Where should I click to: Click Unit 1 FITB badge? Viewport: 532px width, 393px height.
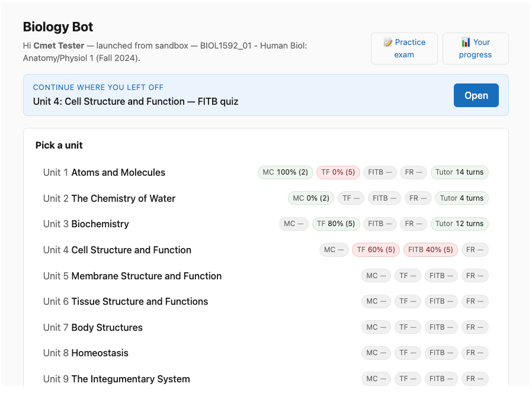pos(380,172)
